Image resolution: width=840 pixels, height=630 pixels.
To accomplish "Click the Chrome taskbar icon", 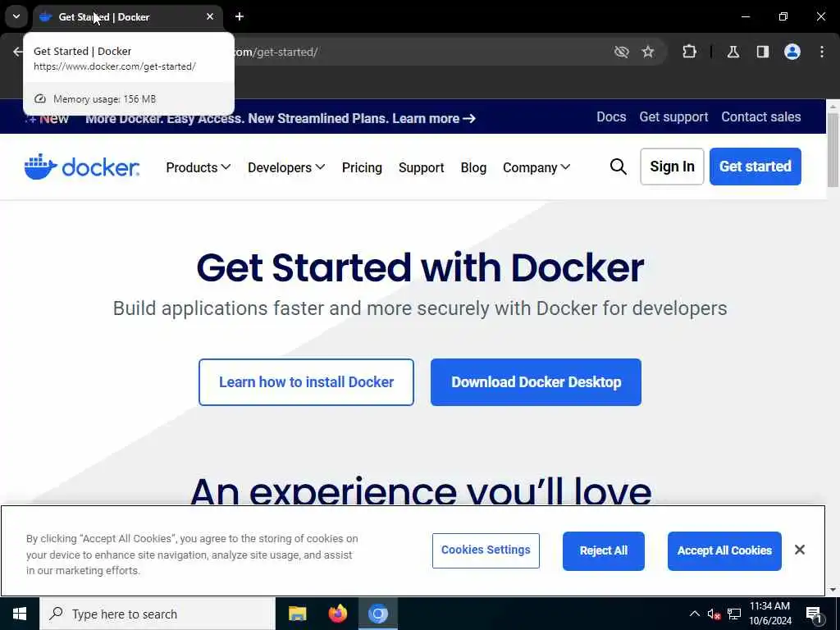I will coord(378,614).
